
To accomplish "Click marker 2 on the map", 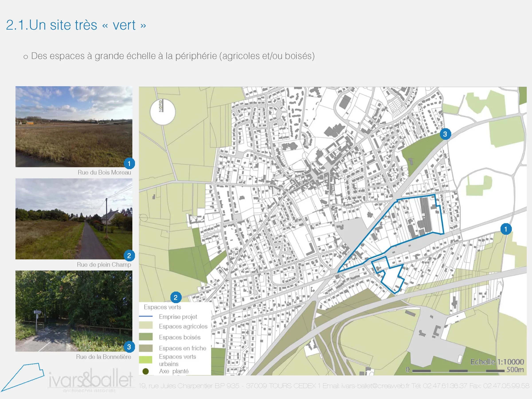I will coord(176,297).
